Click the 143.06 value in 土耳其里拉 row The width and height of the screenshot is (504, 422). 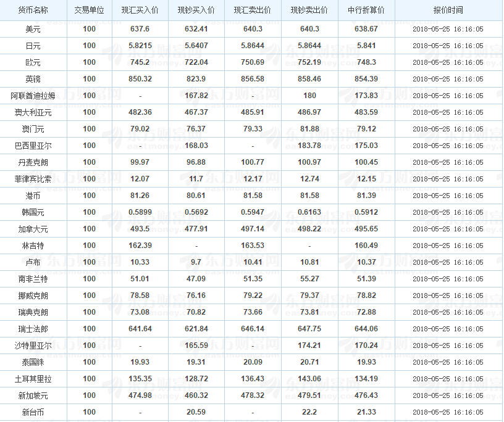tap(309, 379)
